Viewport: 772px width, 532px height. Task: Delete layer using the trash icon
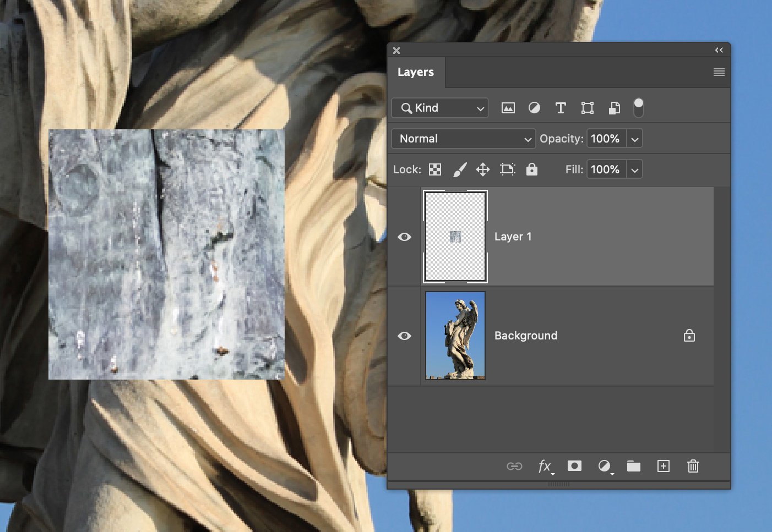[693, 466]
